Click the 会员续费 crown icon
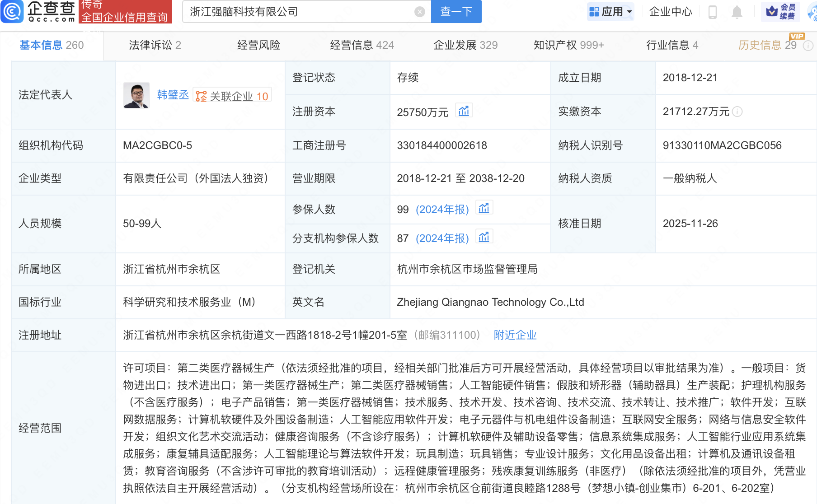817x504 pixels. click(779, 12)
